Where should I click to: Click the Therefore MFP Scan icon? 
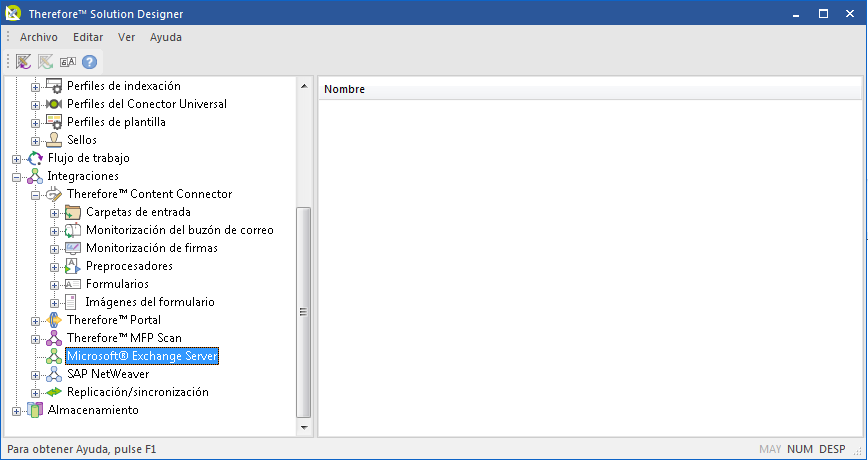[54, 338]
